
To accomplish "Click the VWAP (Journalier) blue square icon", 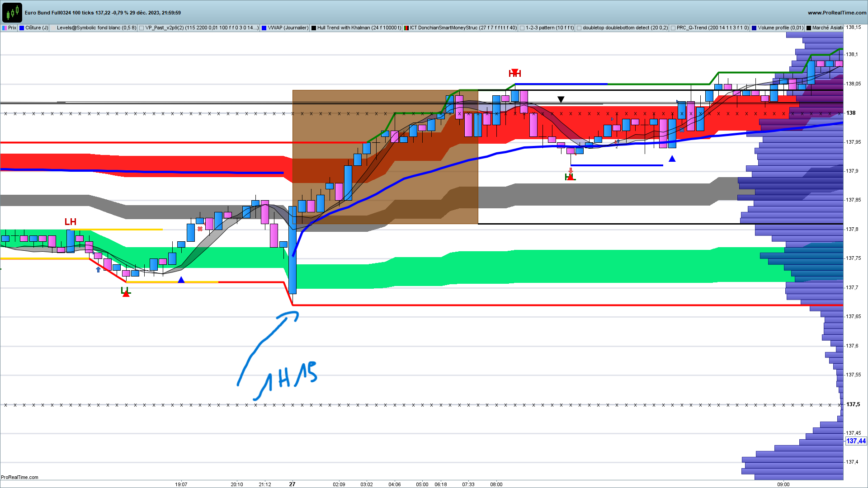I will point(264,28).
